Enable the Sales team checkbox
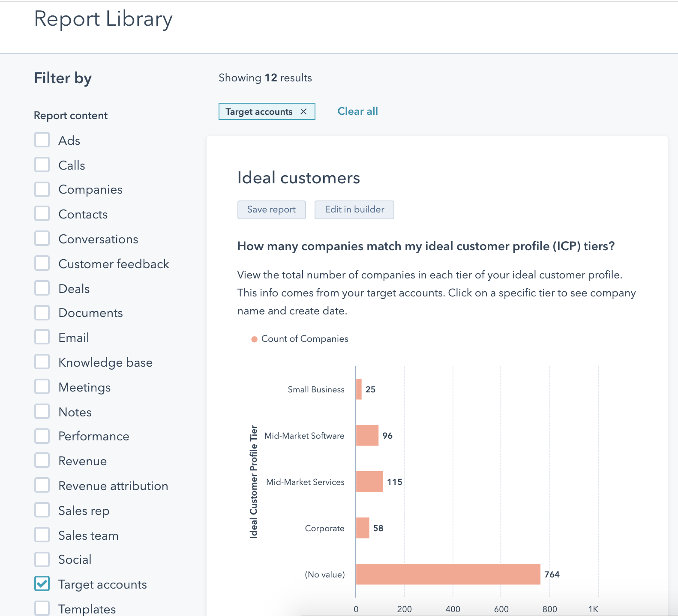678x616 pixels. coord(42,535)
